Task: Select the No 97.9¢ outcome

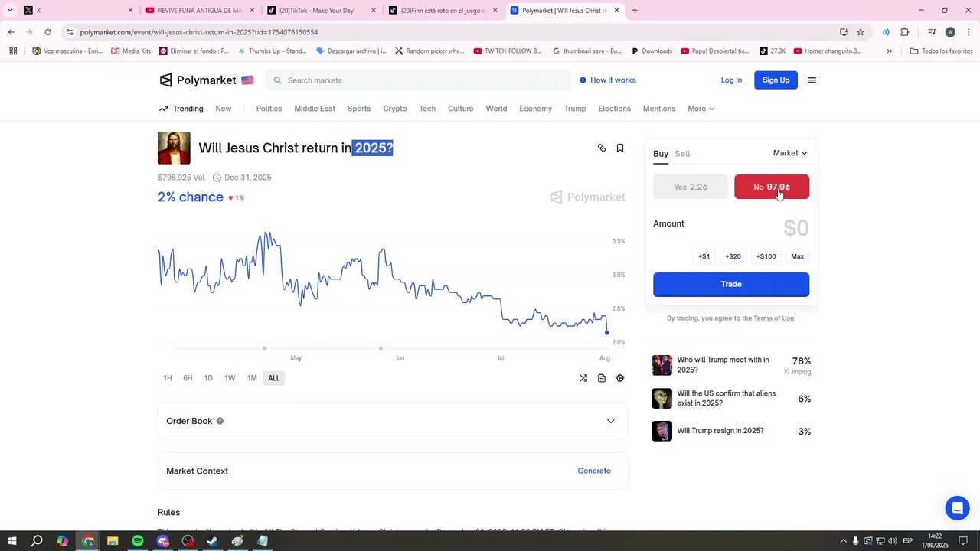Action: 772,187
